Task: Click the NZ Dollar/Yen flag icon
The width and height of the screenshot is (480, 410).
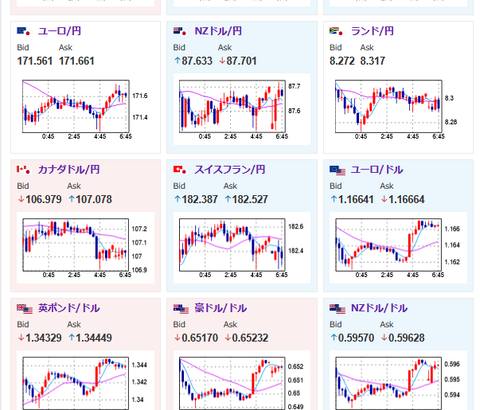Action: (180, 31)
